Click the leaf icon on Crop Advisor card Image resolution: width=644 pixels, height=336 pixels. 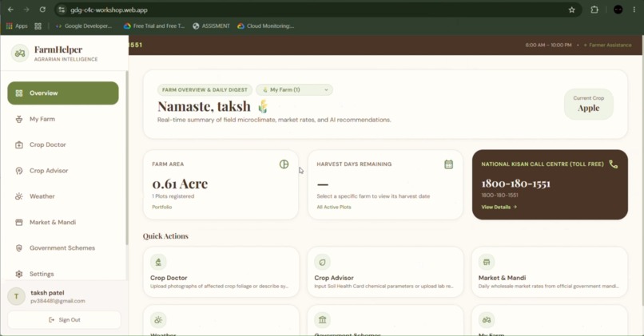[x=323, y=262]
